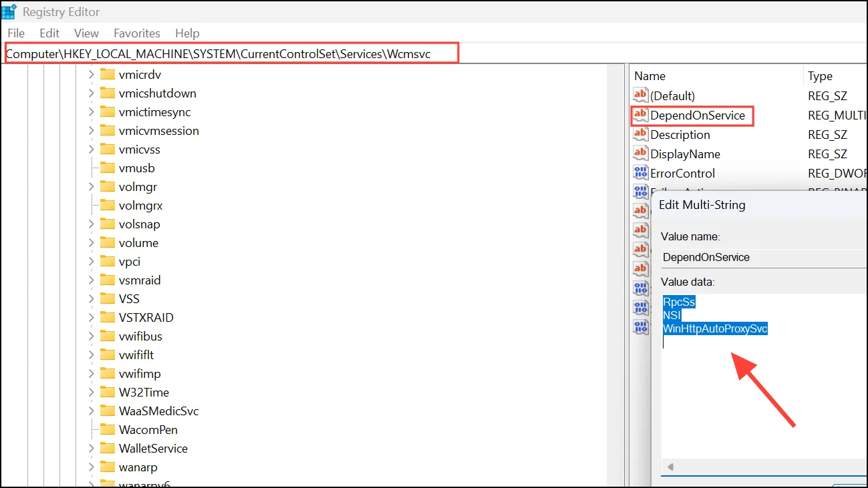Image resolution: width=868 pixels, height=488 pixels.
Task: Expand the vwififlt key
Action: click(x=92, y=355)
